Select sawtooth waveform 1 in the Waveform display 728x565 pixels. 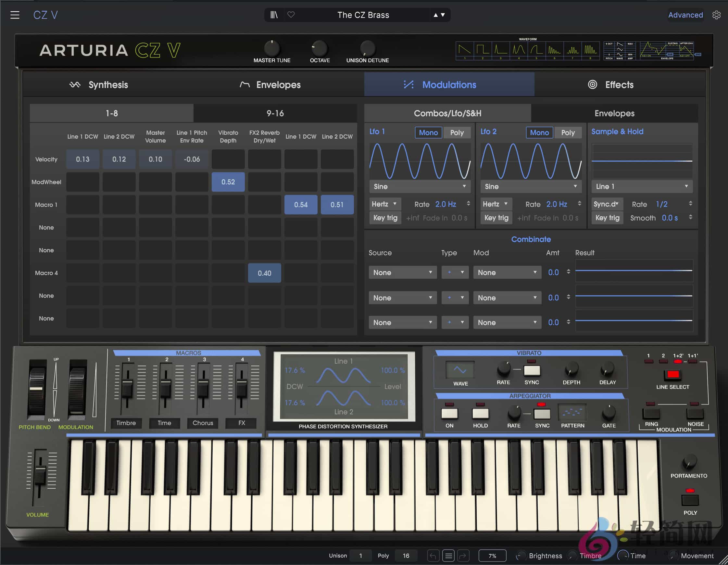[x=464, y=50]
